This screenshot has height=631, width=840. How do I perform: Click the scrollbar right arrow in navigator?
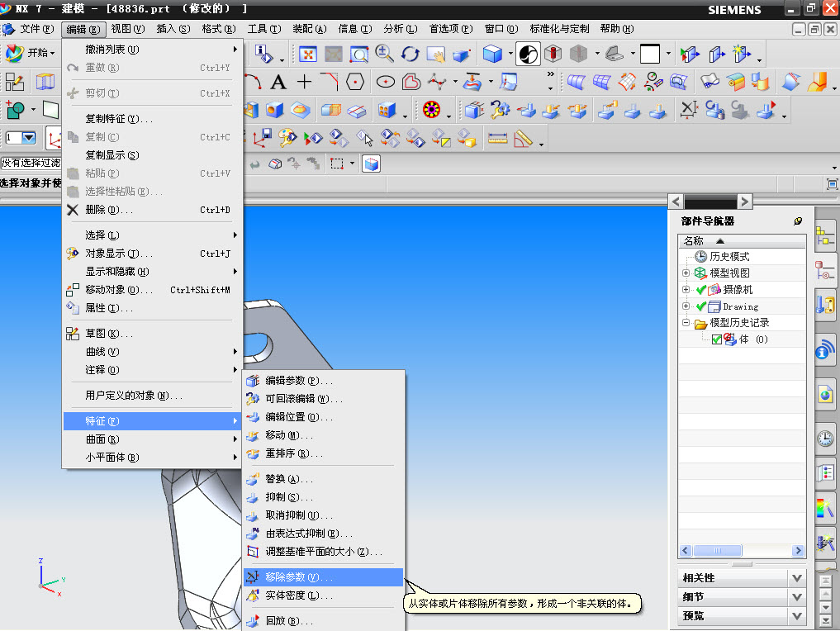tap(798, 551)
